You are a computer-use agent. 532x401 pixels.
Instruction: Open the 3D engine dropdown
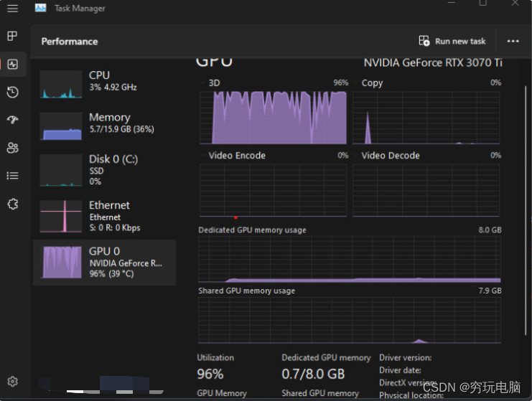[203, 82]
